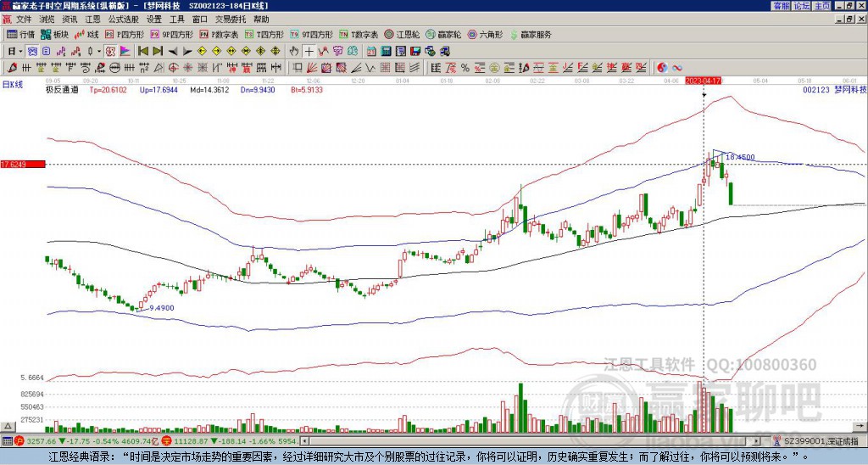Select the red pencil drawing tool

(x=12, y=68)
